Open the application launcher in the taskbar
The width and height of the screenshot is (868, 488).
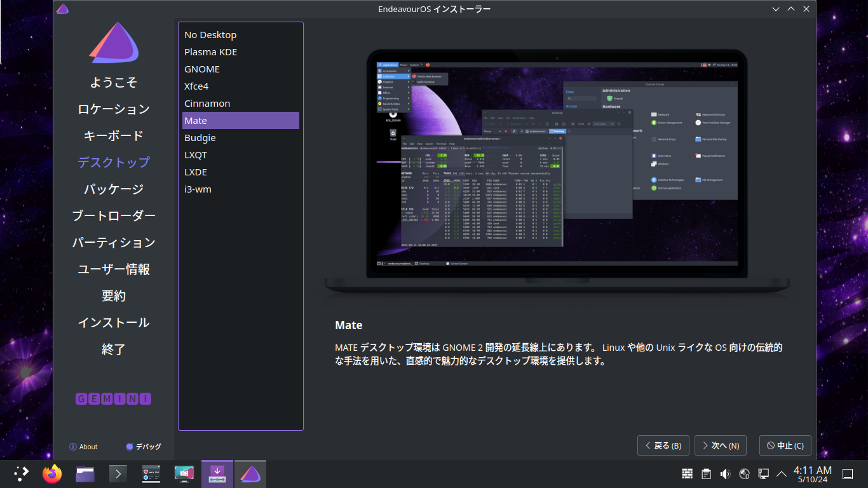(22, 474)
